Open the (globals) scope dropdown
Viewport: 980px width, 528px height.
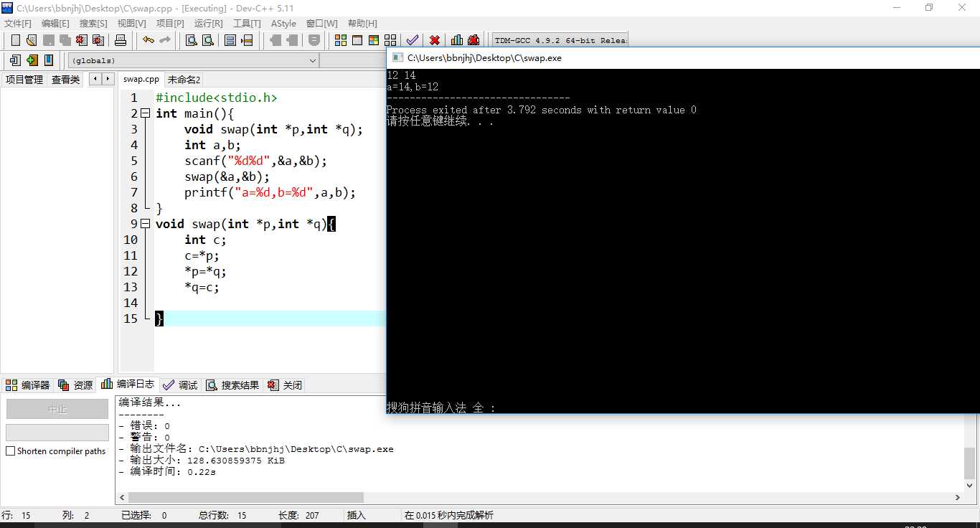click(194, 60)
